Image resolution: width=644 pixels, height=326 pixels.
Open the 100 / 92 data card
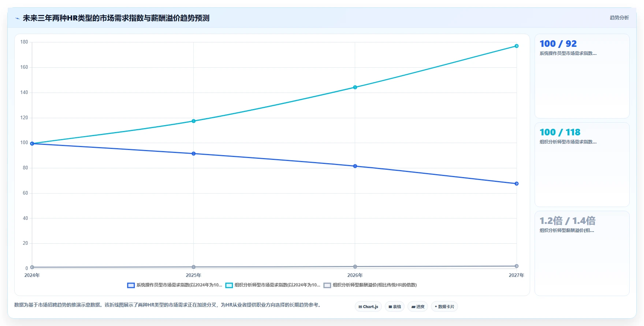pyautogui.click(x=582, y=76)
